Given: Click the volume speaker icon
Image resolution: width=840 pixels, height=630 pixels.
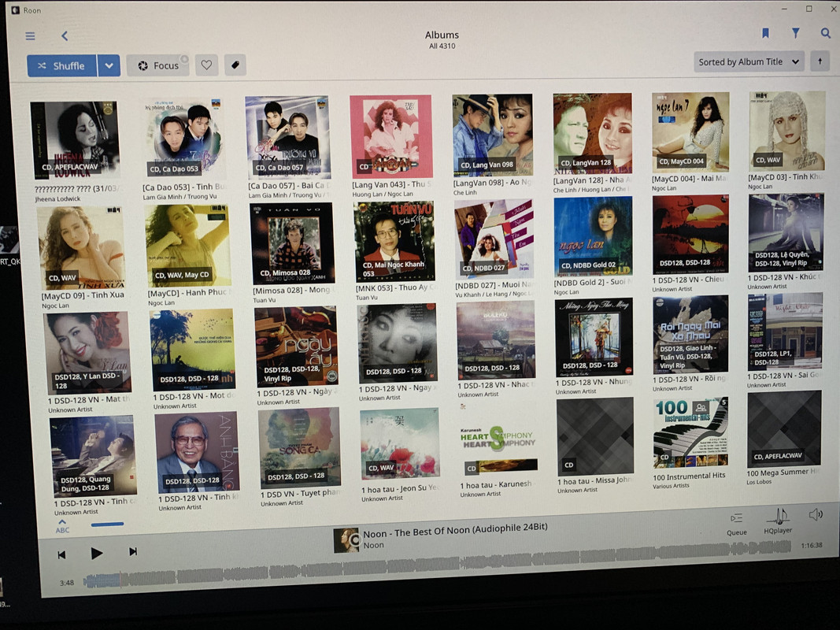Looking at the screenshot, I should pos(816,515).
